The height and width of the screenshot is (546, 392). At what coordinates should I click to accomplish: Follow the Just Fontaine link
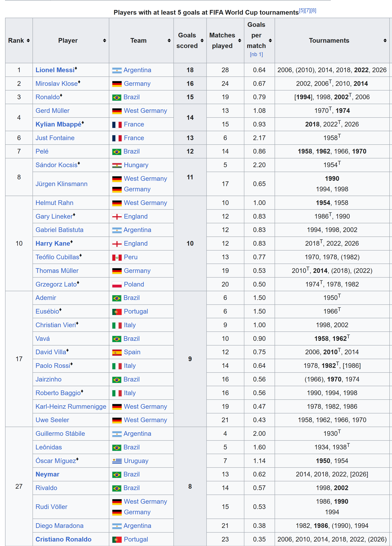coord(55,138)
